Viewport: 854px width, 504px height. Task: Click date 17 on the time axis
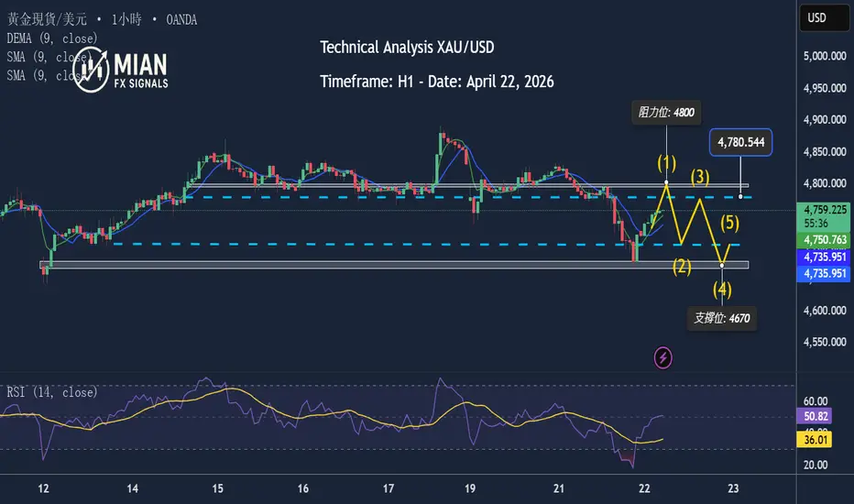click(389, 488)
